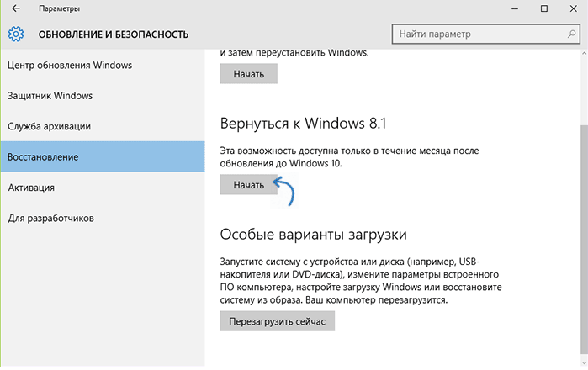Click the Settings gear icon

click(16, 34)
